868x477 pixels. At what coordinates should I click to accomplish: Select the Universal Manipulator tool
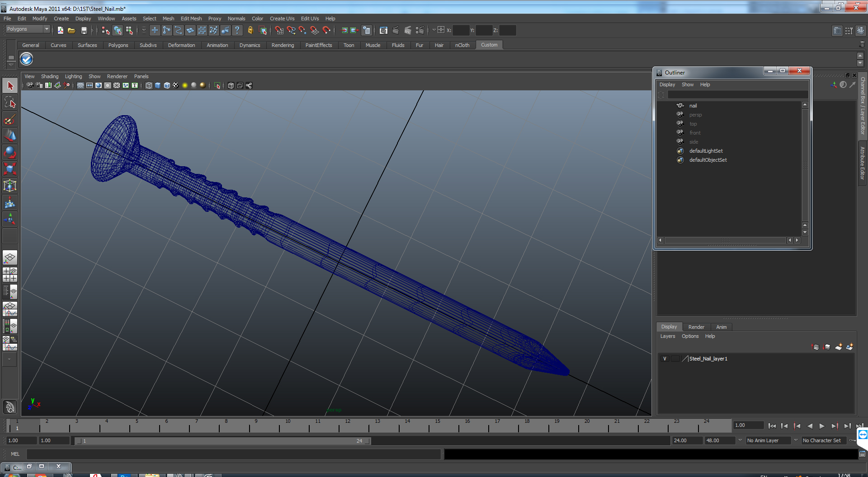point(10,186)
